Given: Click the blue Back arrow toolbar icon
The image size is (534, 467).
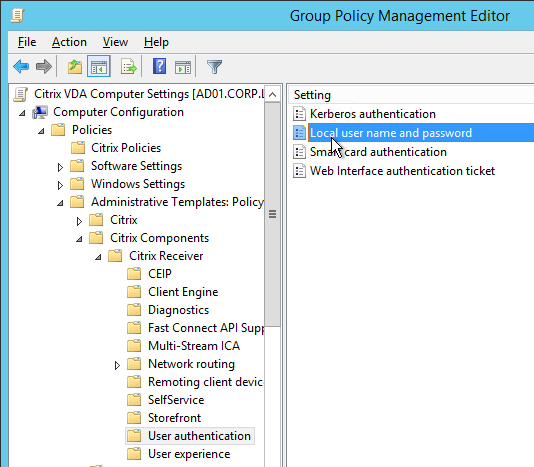Looking at the screenshot, I should tap(21, 66).
